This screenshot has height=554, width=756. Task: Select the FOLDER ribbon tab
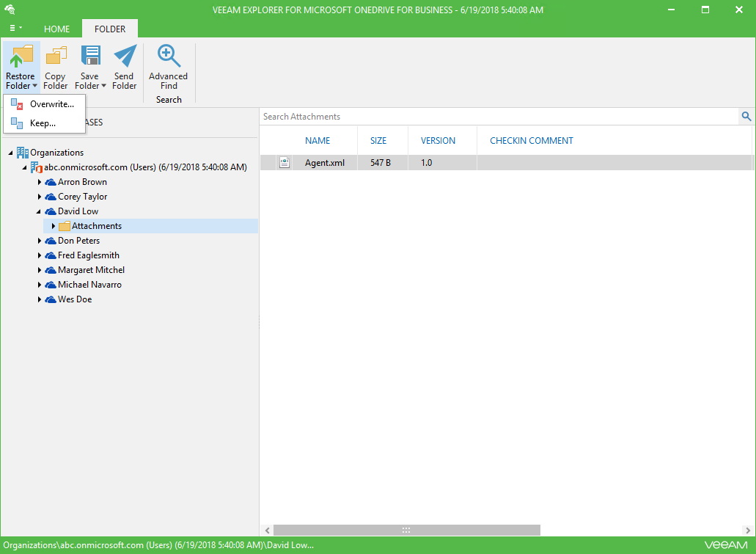110,29
